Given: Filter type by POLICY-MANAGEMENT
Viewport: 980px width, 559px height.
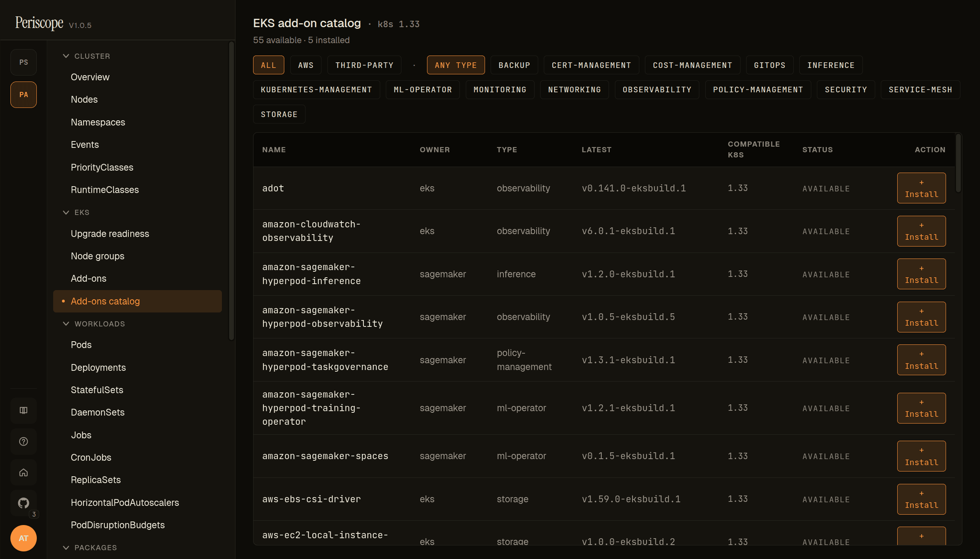Looking at the screenshot, I should [x=758, y=90].
